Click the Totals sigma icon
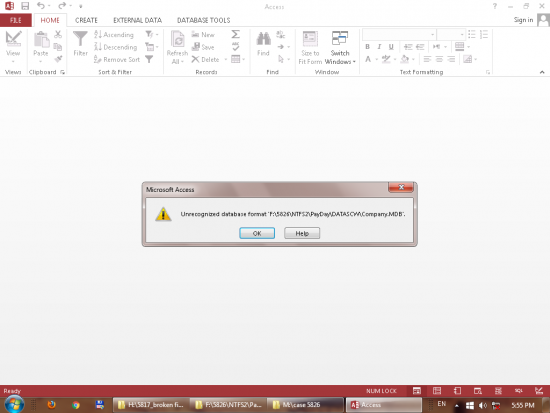This screenshot has width=550, height=413. click(236, 34)
